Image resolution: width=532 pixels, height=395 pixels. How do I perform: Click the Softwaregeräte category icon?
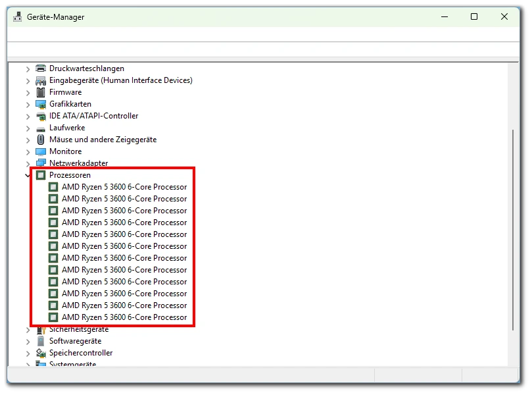(x=41, y=341)
